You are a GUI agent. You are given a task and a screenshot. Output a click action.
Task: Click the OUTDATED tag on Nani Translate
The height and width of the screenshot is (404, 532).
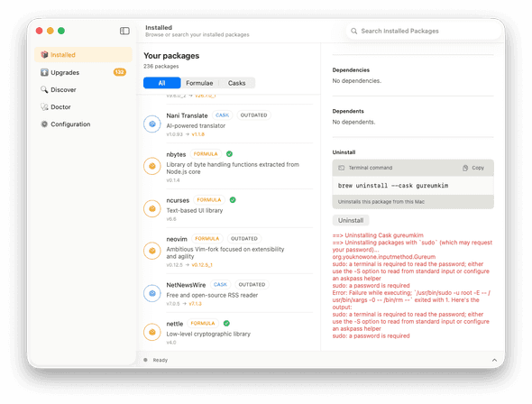point(253,115)
